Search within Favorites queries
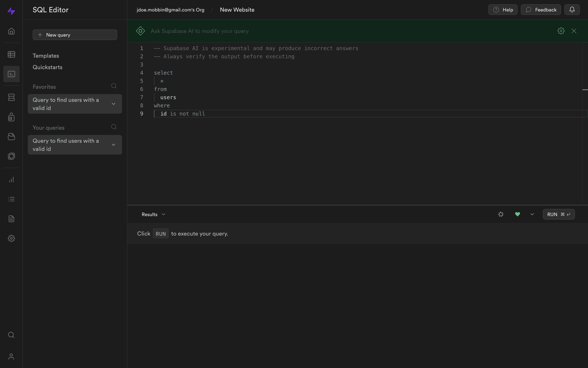The height and width of the screenshot is (368, 588). click(114, 86)
